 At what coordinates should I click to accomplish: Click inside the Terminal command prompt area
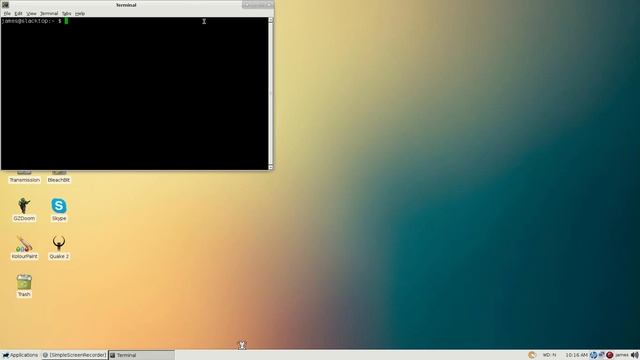tap(135, 93)
